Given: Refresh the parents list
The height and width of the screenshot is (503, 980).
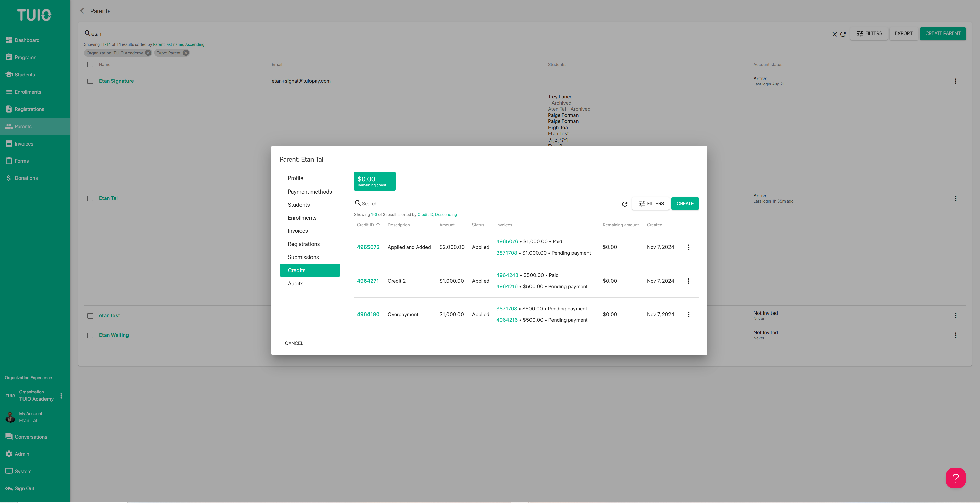Looking at the screenshot, I should [843, 34].
